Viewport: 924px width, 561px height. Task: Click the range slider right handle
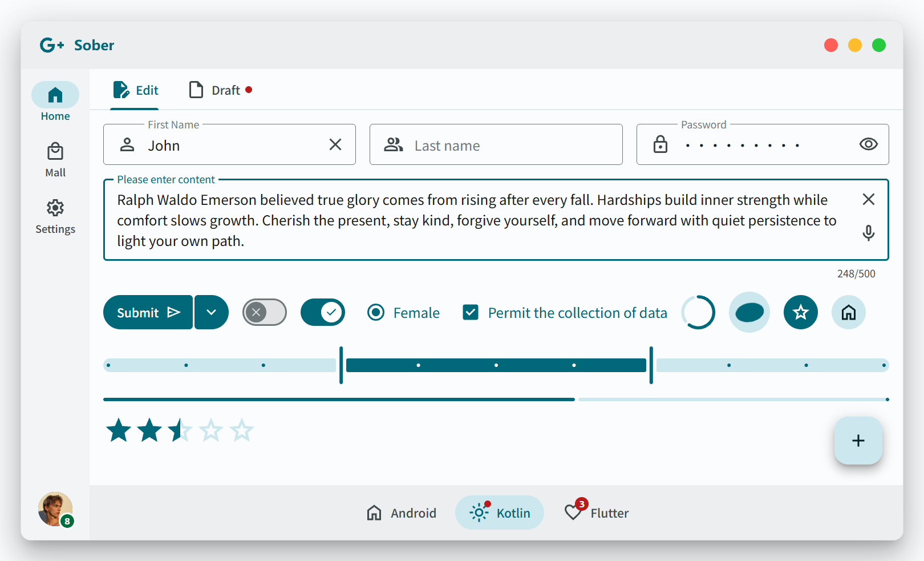(651, 365)
